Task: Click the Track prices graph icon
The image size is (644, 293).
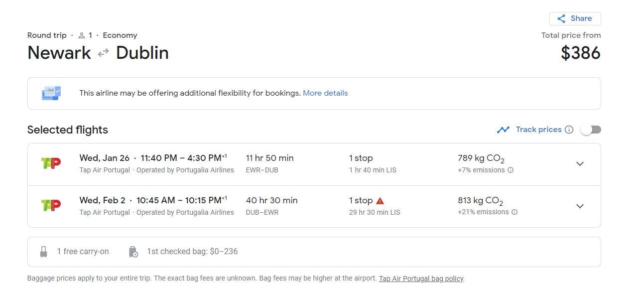Action: point(503,130)
